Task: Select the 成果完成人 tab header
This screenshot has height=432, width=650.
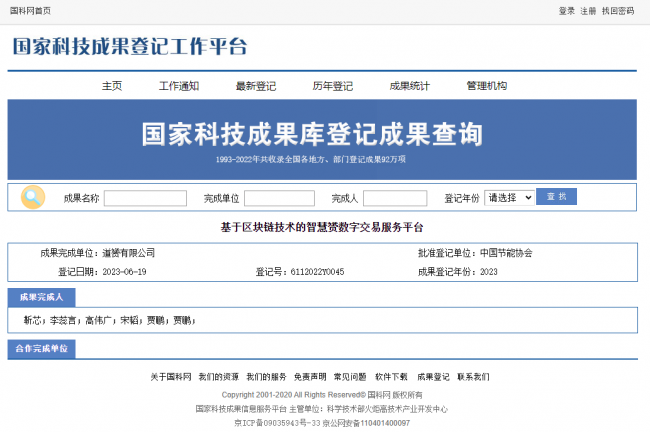Action: 41,297
